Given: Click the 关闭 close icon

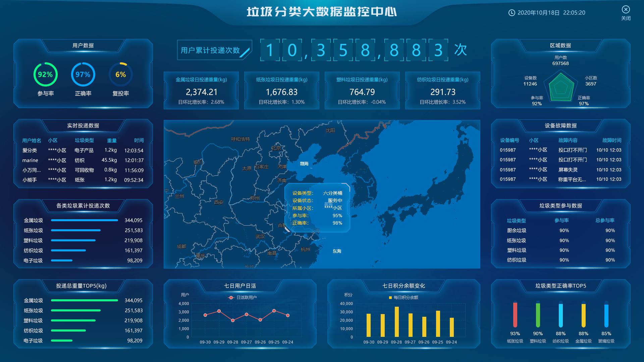Looking at the screenshot, I should 626,9.
